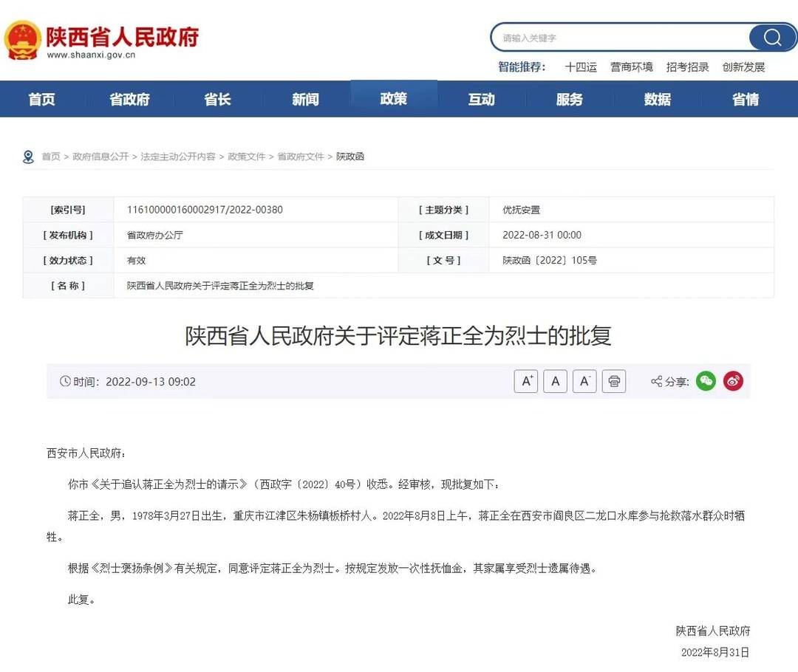
Task: Click the printer icon to print the document
Action: 614,381
